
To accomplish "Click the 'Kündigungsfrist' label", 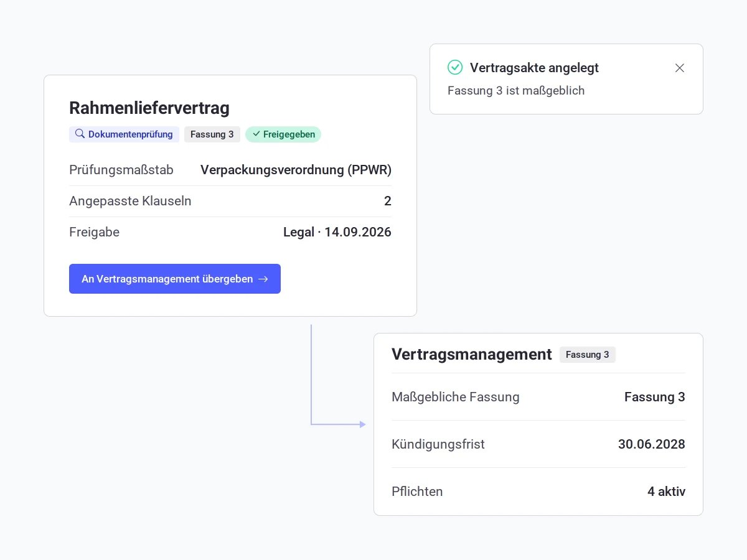I will pos(438,444).
